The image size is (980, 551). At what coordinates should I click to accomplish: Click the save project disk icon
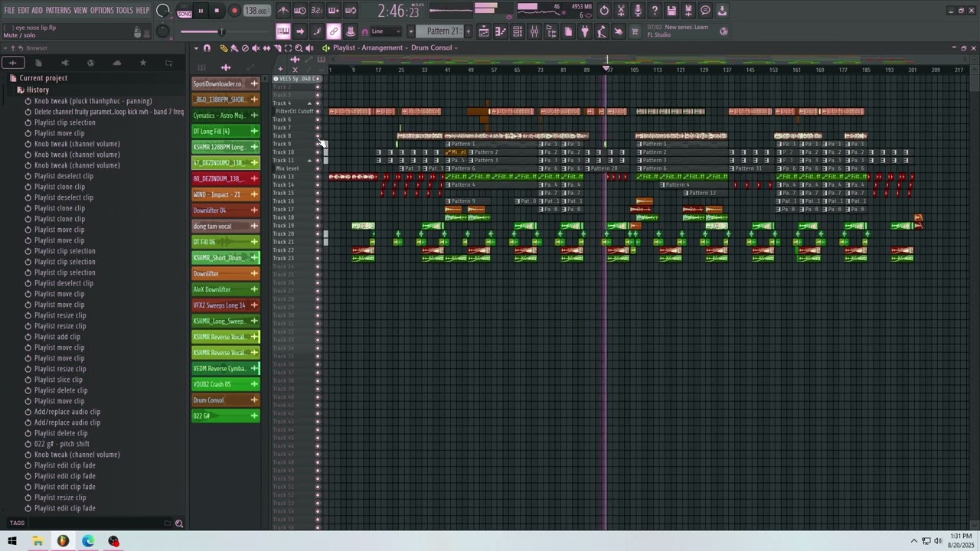[671, 11]
